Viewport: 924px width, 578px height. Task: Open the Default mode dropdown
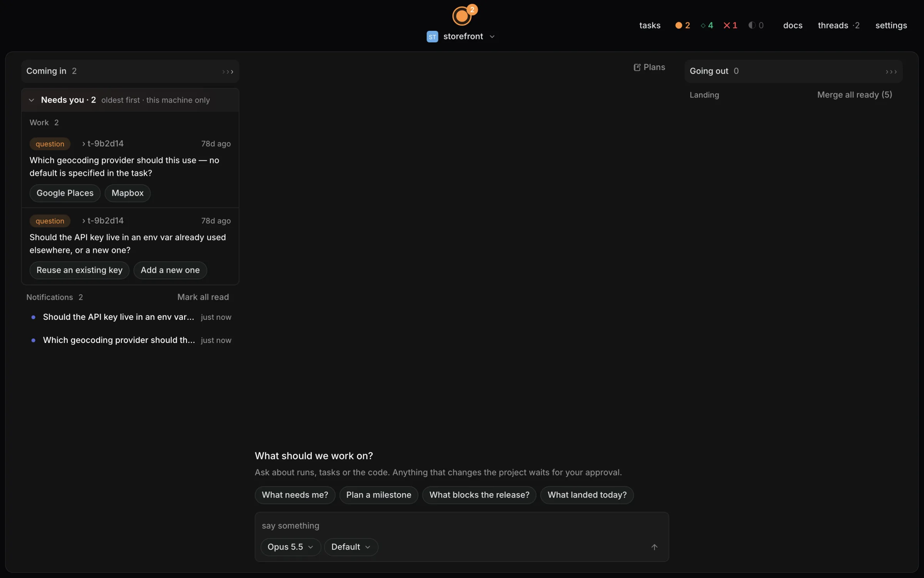coord(351,547)
